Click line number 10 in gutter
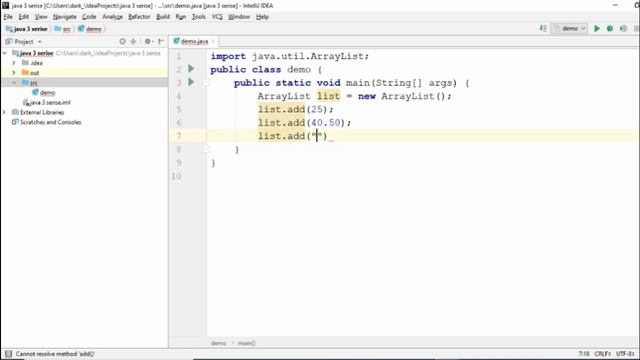Image resolution: width=640 pixels, height=360 pixels. [176, 176]
